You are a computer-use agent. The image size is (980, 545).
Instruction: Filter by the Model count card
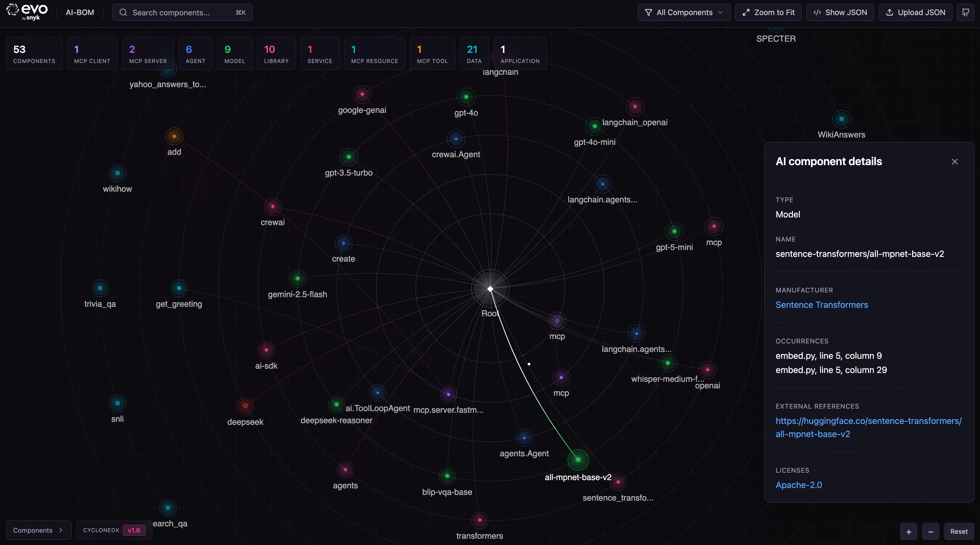click(235, 54)
